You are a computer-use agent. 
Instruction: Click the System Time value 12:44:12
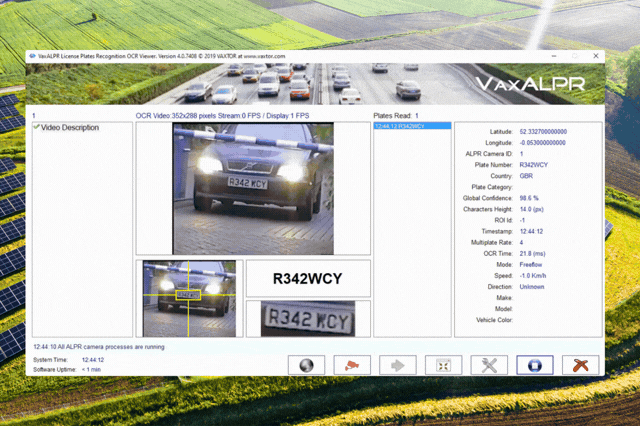coord(93,360)
